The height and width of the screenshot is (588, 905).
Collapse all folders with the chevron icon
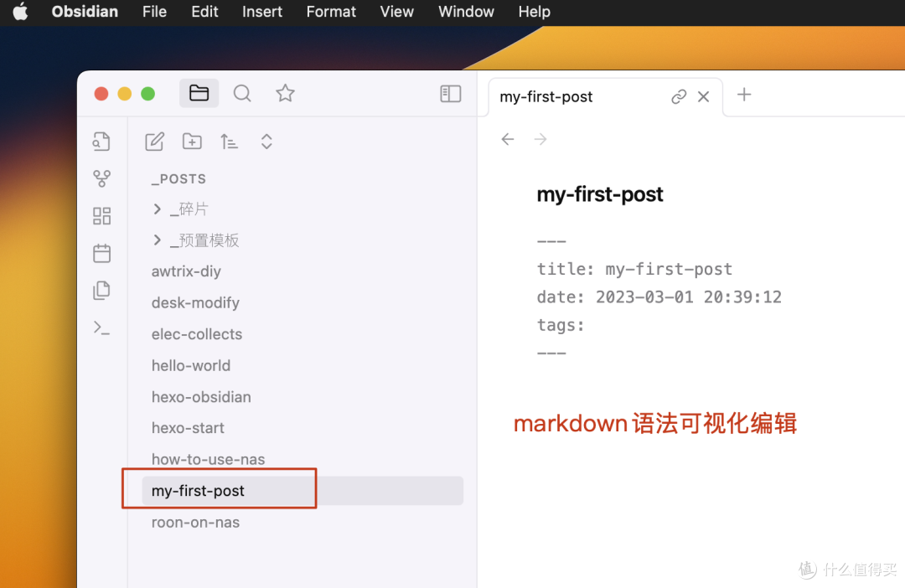266,142
